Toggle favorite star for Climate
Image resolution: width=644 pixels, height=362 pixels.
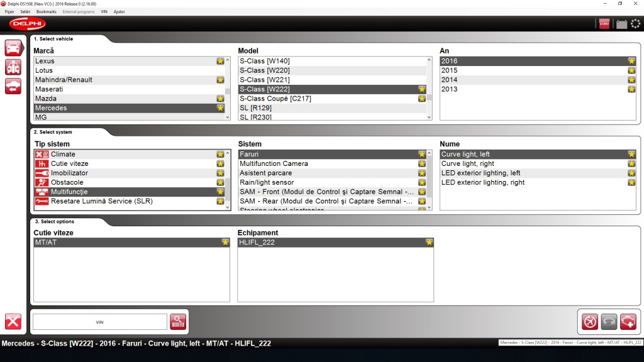coord(221,155)
